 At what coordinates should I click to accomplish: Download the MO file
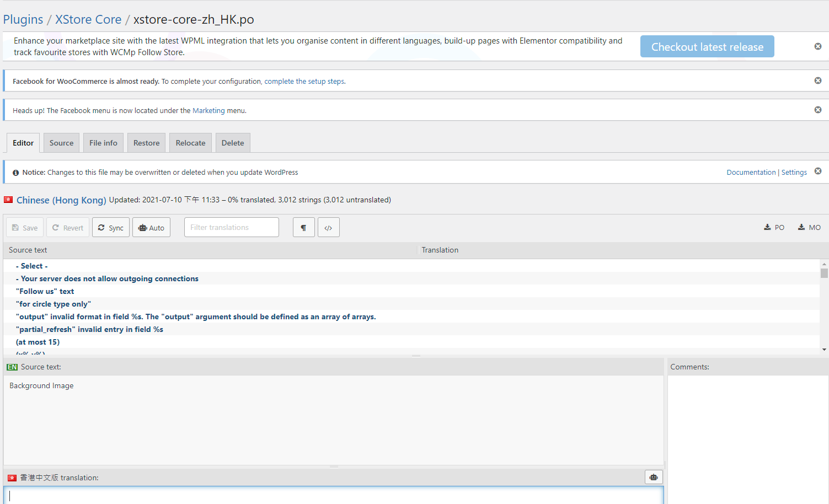[809, 228]
